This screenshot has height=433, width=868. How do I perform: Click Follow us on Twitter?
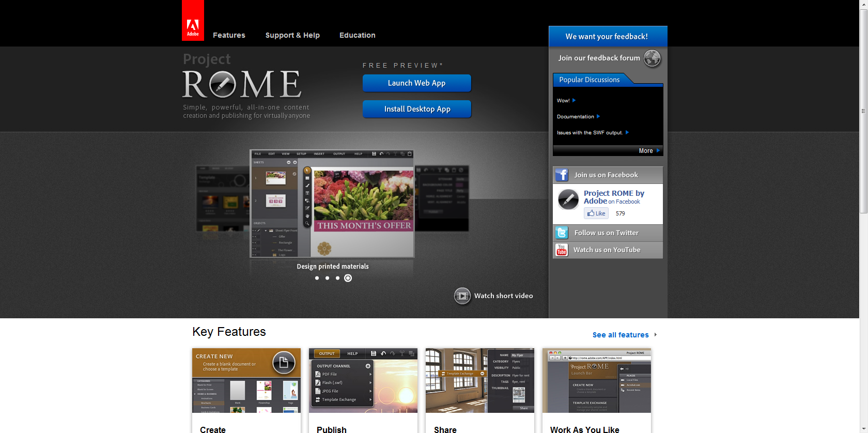pyautogui.click(x=608, y=233)
